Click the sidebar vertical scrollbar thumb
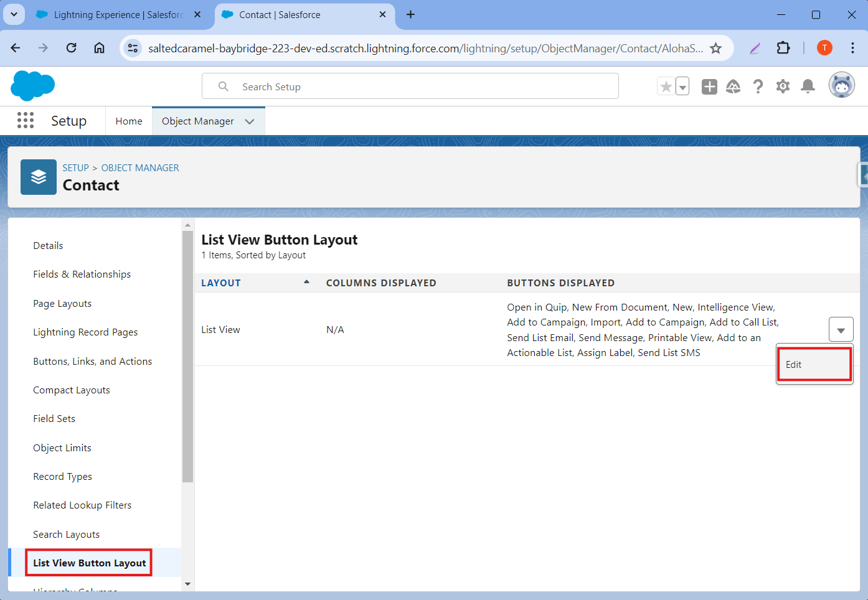The height and width of the screenshot is (600, 868). 187,357
